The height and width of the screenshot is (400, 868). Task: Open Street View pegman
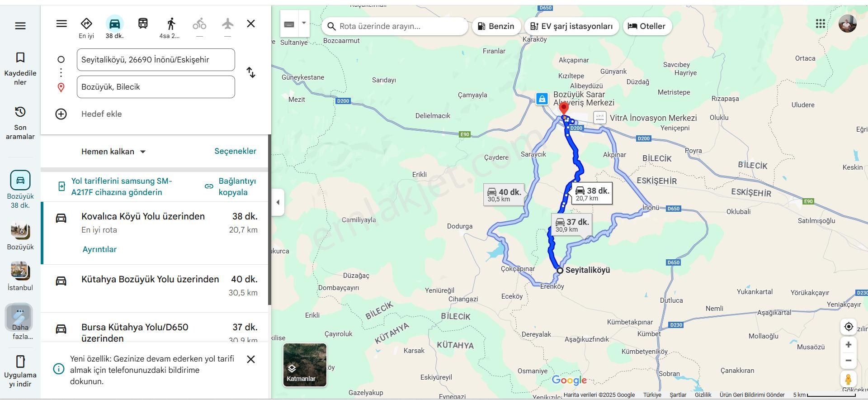pos(848,379)
